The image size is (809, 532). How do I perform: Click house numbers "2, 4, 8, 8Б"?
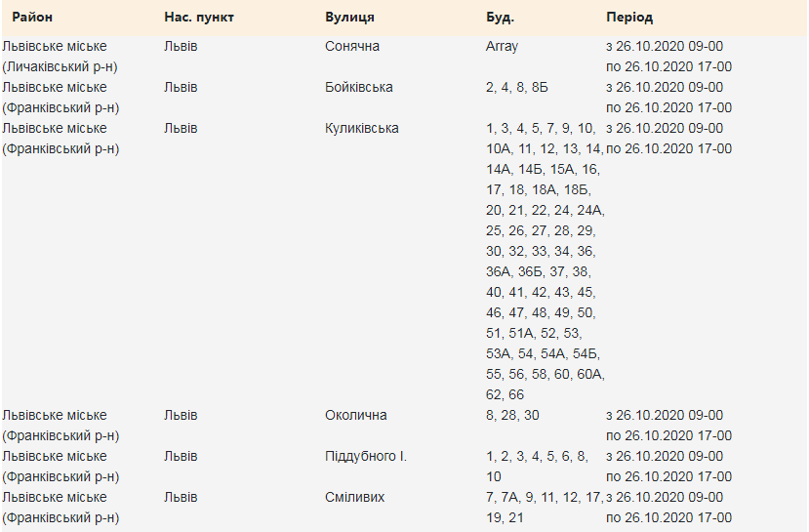(x=517, y=88)
